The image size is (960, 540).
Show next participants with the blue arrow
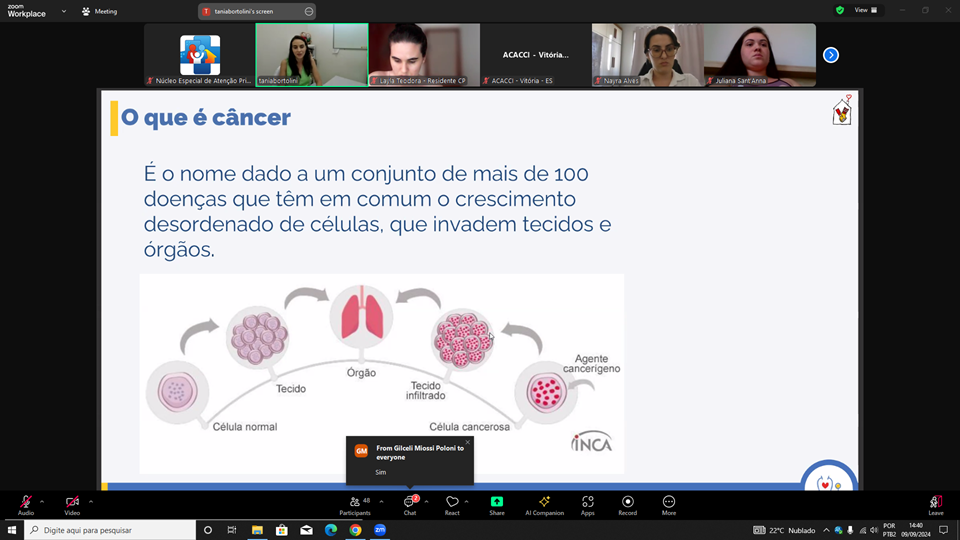(x=830, y=55)
